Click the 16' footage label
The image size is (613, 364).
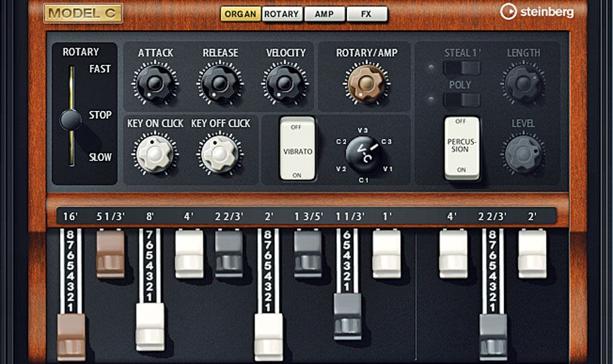tap(71, 216)
